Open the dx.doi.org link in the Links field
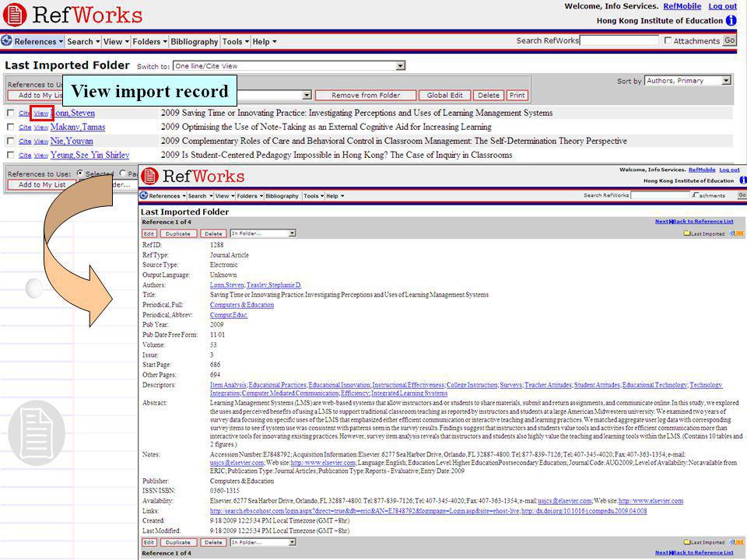This screenshot has height=560, width=747. [x=584, y=511]
